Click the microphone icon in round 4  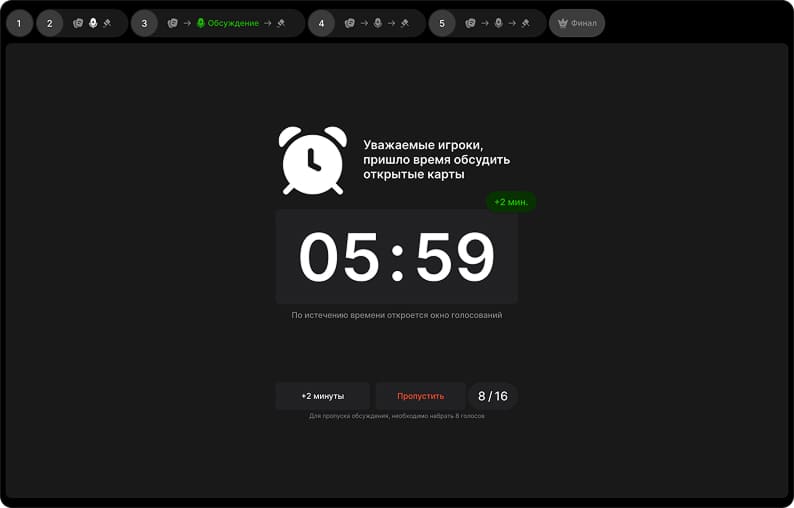point(378,23)
